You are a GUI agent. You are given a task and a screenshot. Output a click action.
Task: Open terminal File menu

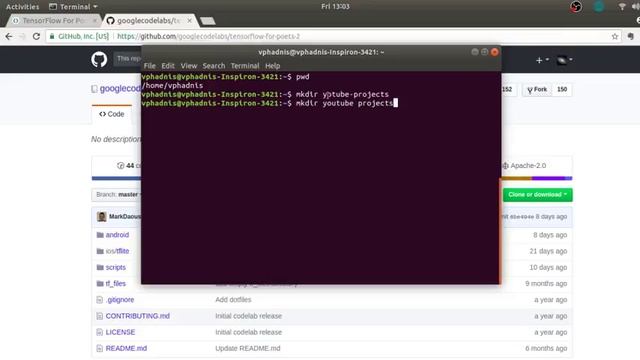(x=149, y=66)
